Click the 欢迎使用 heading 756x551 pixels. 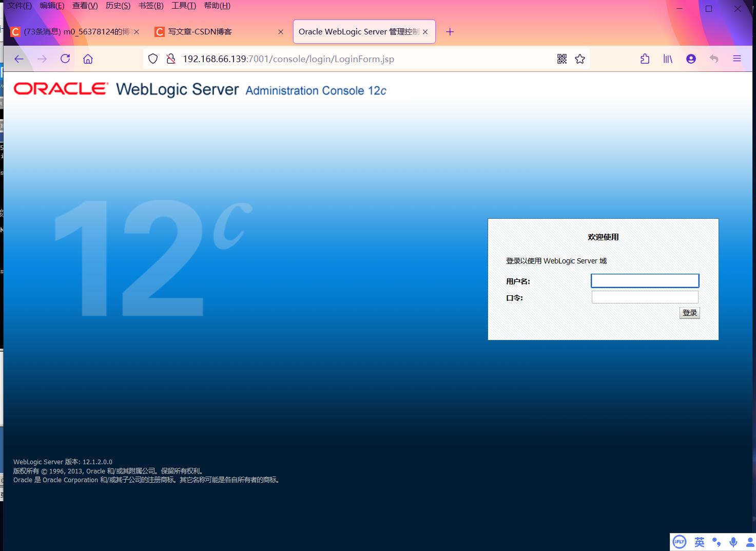coord(603,237)
